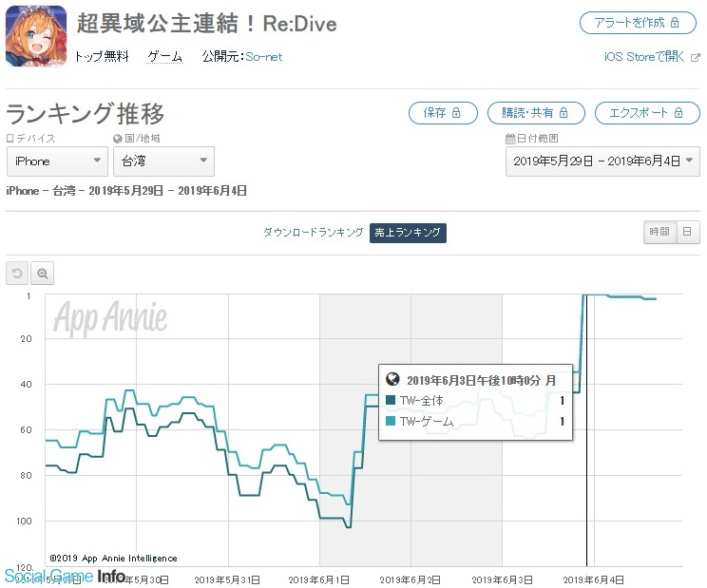Click the external link icon beside iOS Store
Screen dimensions: 707x588
click(696, 58)
